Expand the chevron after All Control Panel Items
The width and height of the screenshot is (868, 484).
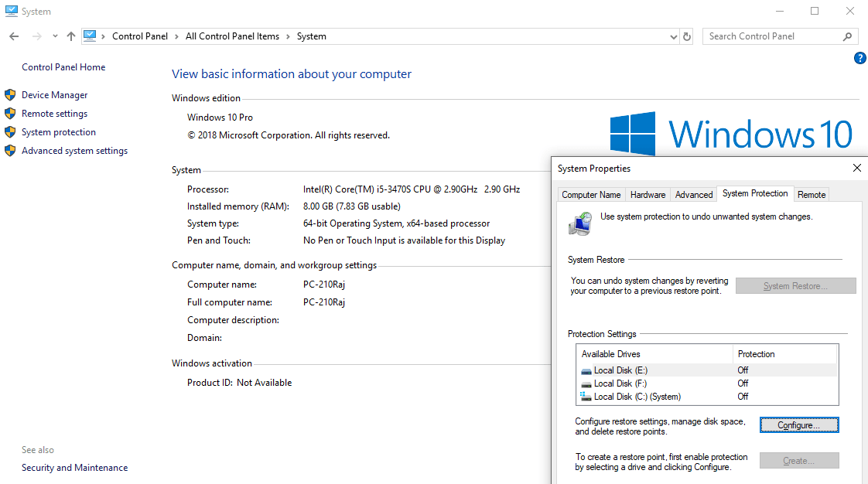point(288,36)
